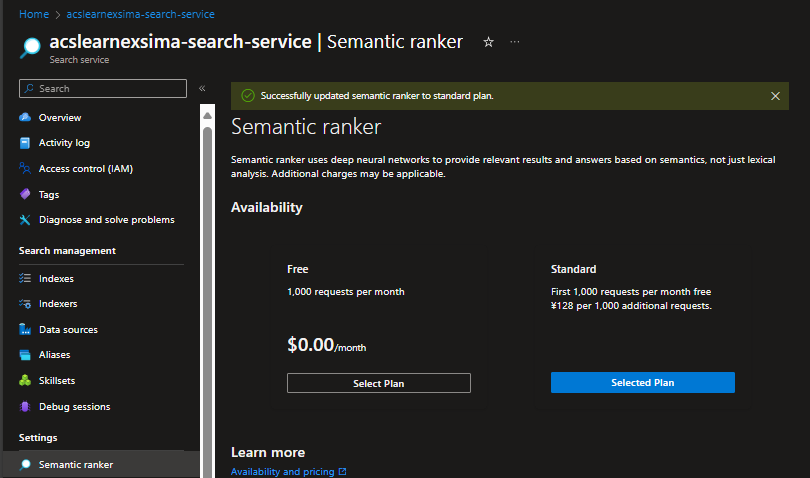
Task: Click the sidebar scrollbar up arrow
Action: 207,115
